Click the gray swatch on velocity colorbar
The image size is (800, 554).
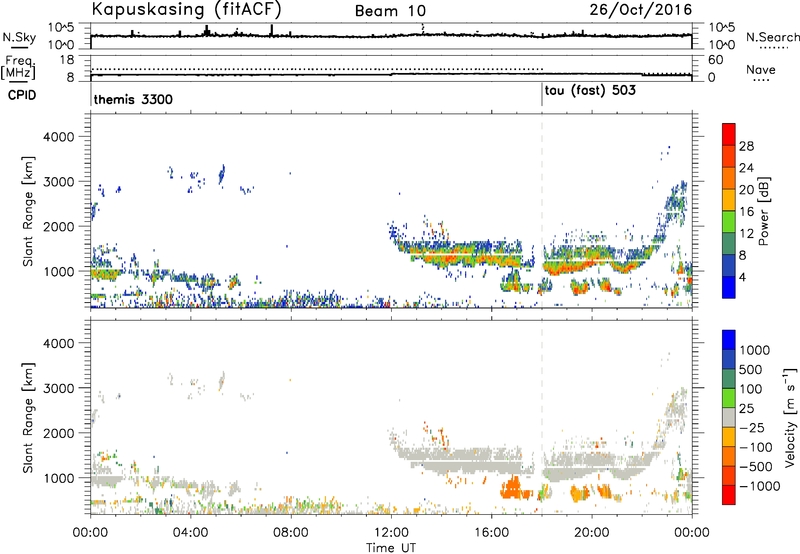click(729, 418)
